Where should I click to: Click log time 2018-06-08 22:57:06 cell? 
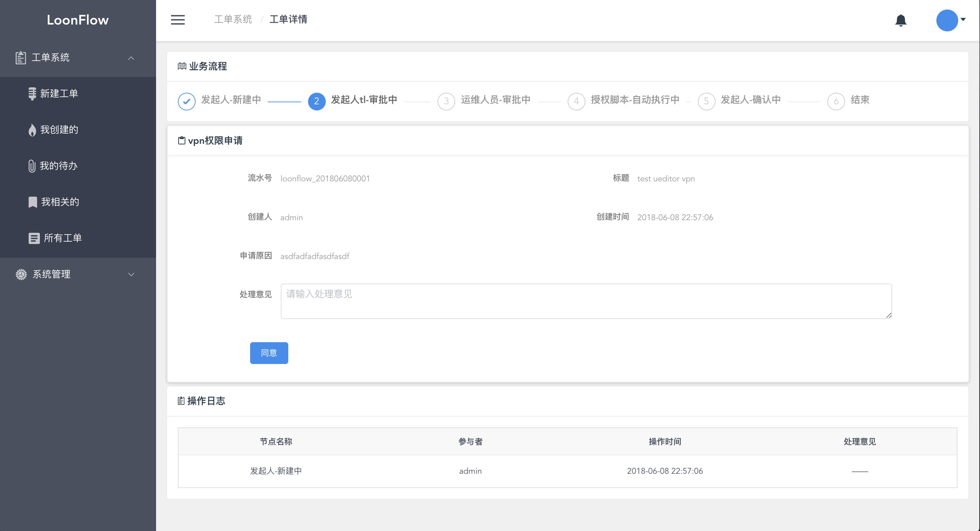click(x=664, y=471)
